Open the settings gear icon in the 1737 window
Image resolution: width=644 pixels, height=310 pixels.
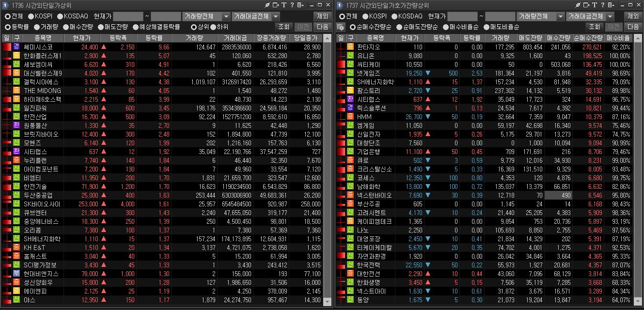coord(341,27)
